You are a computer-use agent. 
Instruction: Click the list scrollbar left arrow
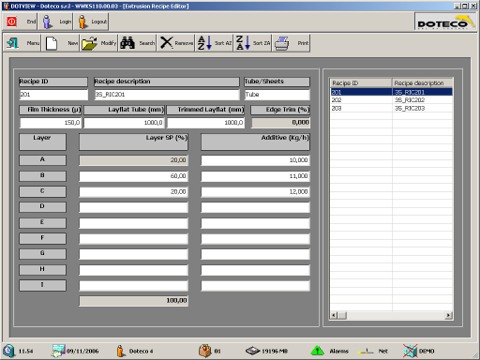[x=334, y=315]
